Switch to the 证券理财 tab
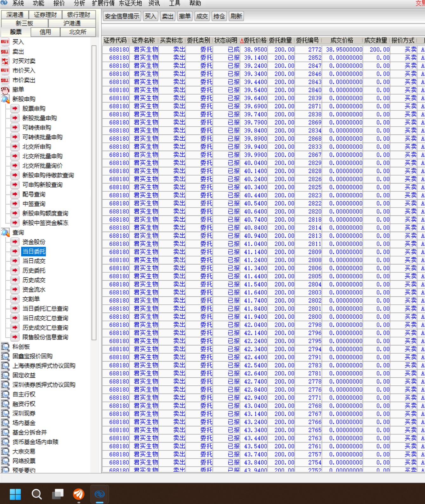This screenshot has height=504, width=425. coord(45,15)
